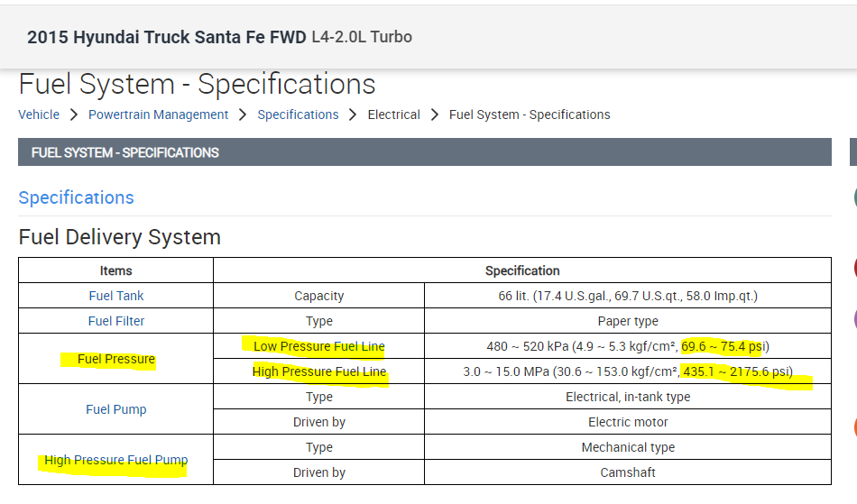Go to Powertrain Management breadcrumb
857x504 pixels.
click(159, 115)
